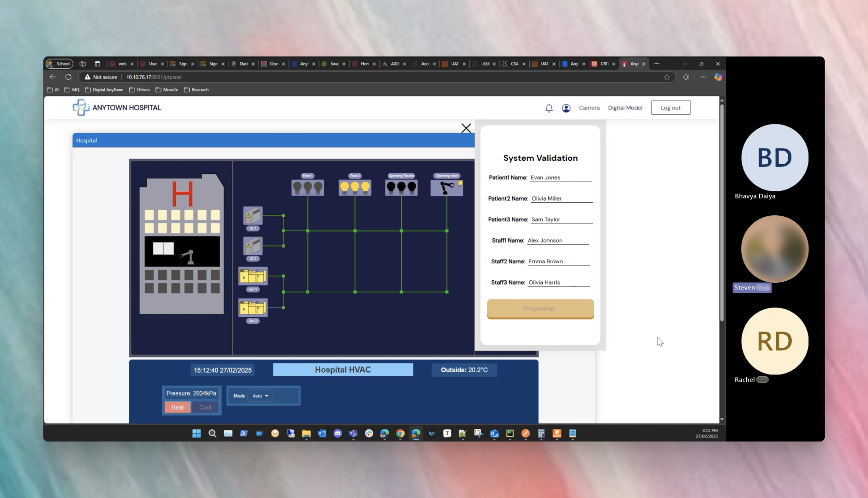Image resolution: width=868 pixels, height=498 pixels.
Task: Switch to the Digital Model view
Action: click(625, 107)
